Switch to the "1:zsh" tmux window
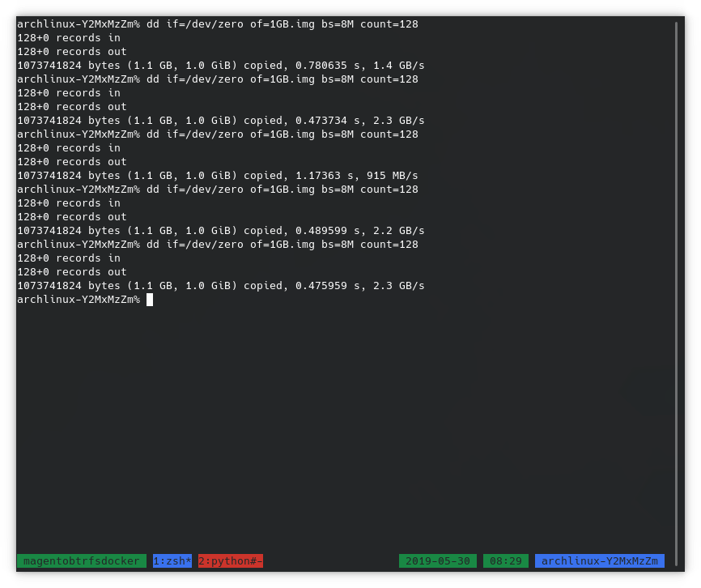 click(x=168, y=560)
